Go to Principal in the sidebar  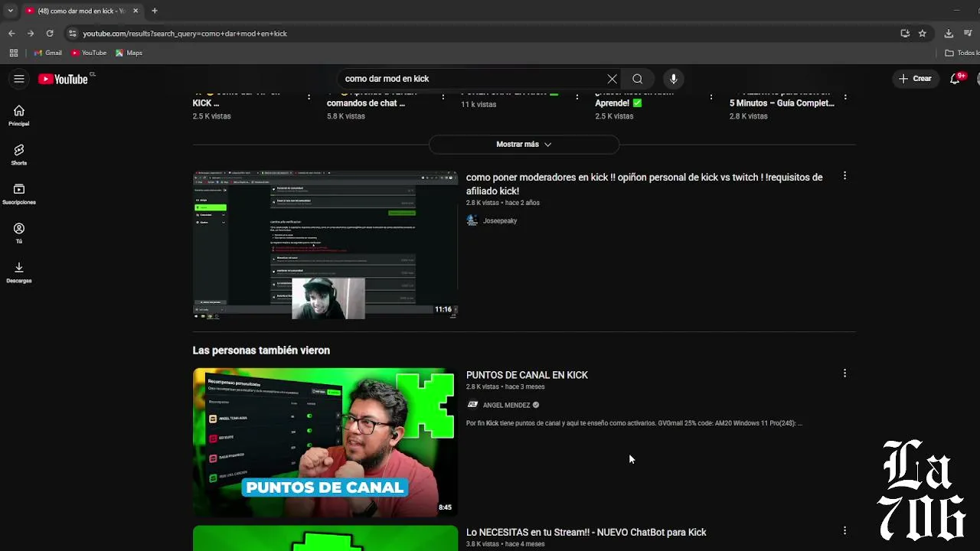click(19, 116)
